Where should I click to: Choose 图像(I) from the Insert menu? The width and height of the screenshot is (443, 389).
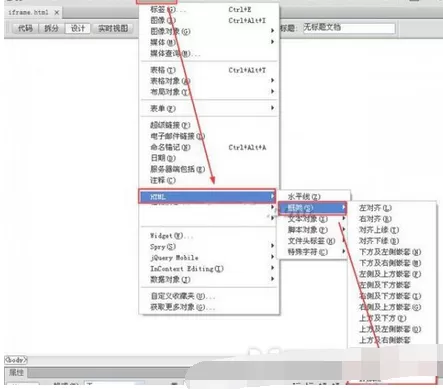pos(209,21)
